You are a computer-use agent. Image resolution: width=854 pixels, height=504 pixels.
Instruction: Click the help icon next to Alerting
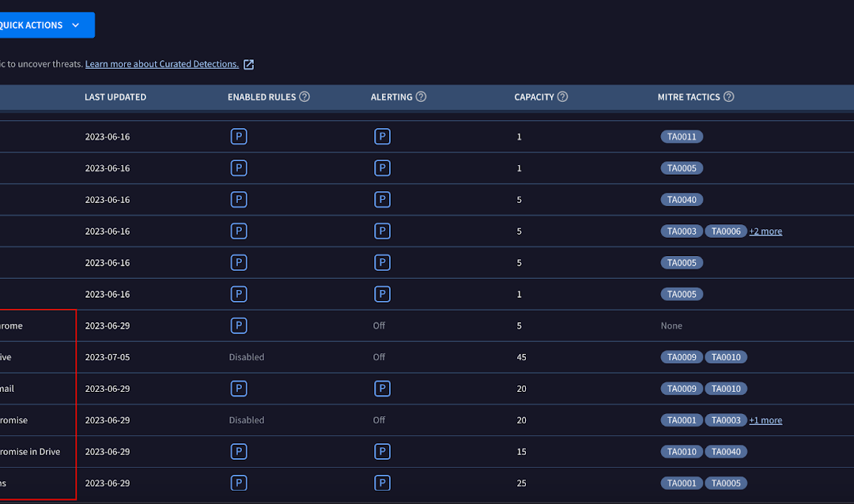coord(421,97)
